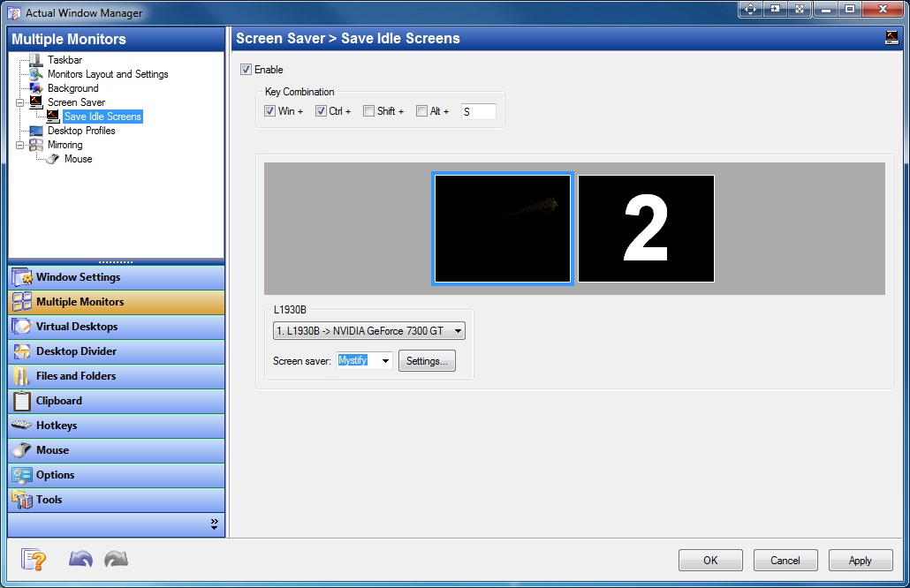910x588 pixels.
Task: Click the Files and Folders section icon
Action: (x=22, y=376)
